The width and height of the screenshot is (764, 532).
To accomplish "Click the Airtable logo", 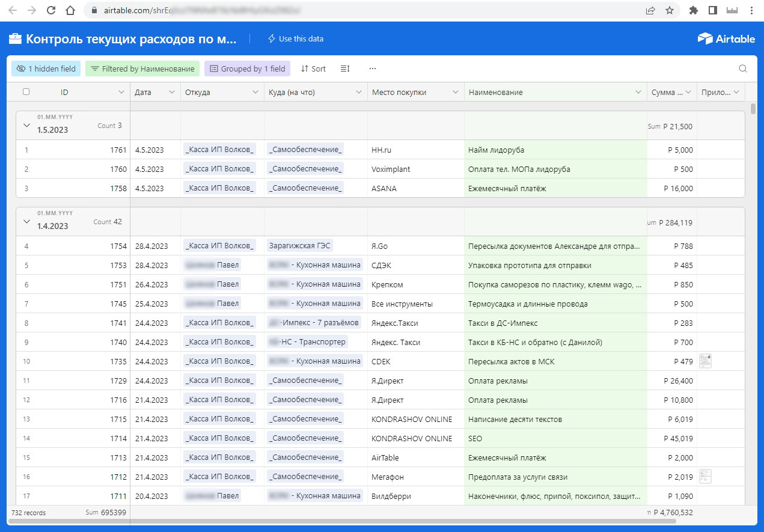I will [x=726, y=38].
